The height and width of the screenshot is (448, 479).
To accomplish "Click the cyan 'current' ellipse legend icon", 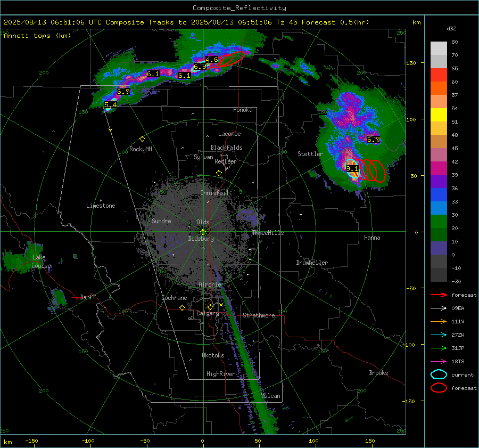I will [439, 374].
